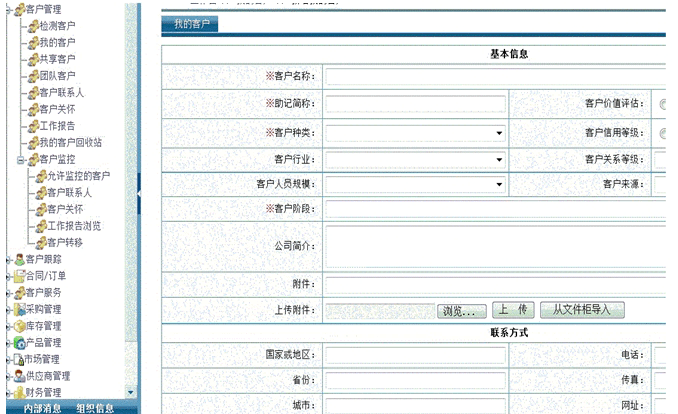The height and width of the screenshot is (414, 678).
Task: Click the 上传附件 file path field
Action: tap(381, 311)
